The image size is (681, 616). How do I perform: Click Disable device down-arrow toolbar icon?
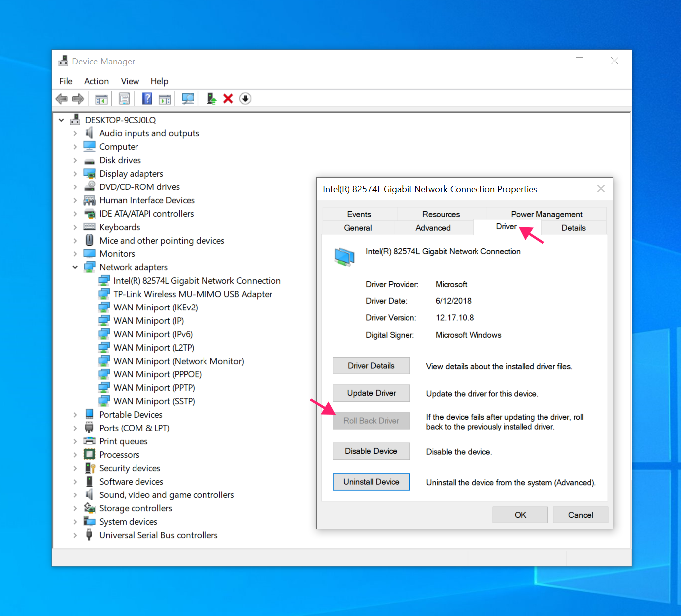pyautogui.click(x=245, y=99)
